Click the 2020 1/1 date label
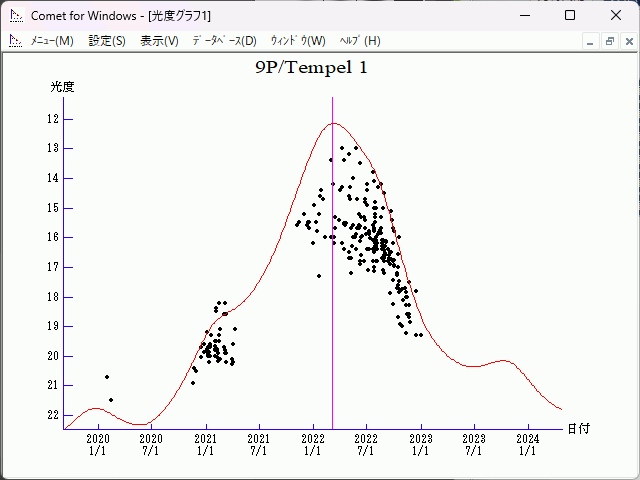640x480 pixels. pos(98,445)
